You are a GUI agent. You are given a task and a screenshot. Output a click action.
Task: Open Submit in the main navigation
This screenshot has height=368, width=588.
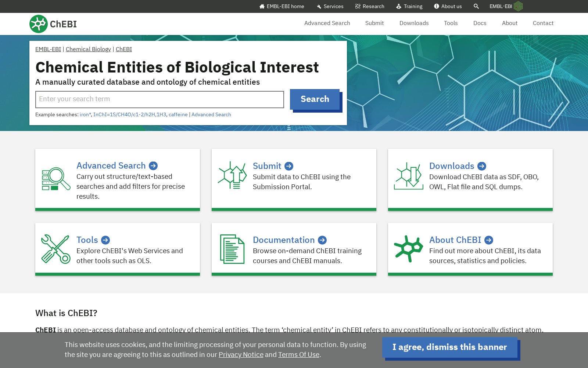tap(374, 23)
